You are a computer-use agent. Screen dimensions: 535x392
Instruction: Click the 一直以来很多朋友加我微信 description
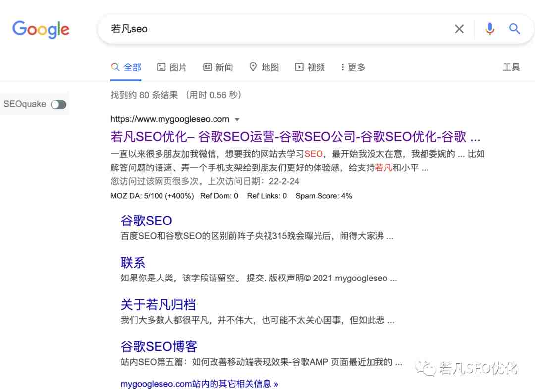click(x=298, y=161)
